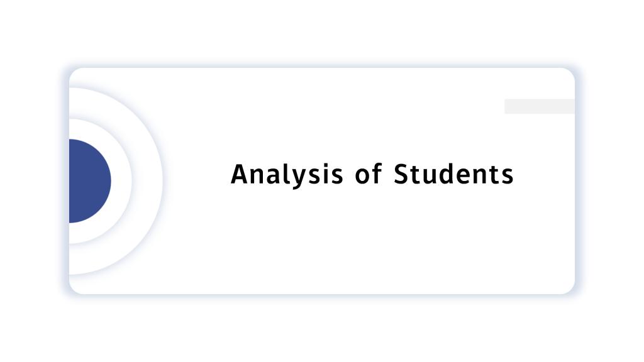This screenshot has width=644, height=362.
Task: Click the word "Students" in the title
Action: click(x=453, y=173)
